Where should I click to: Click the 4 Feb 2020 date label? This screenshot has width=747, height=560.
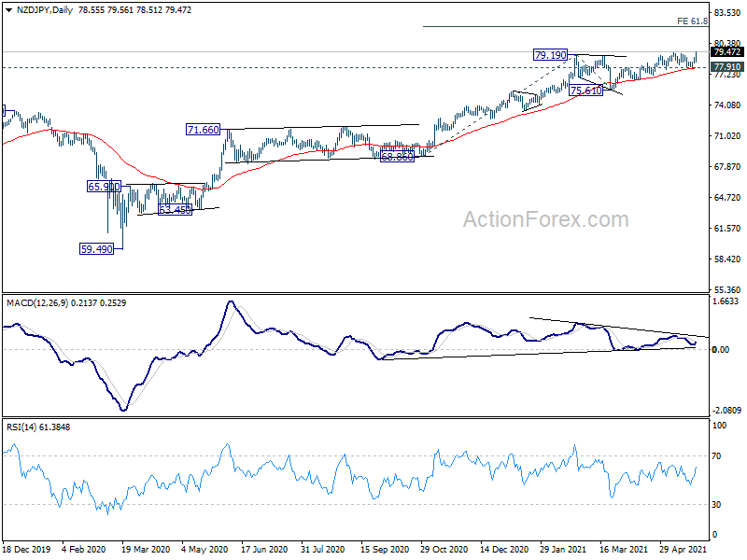click(x=84, y=549)
